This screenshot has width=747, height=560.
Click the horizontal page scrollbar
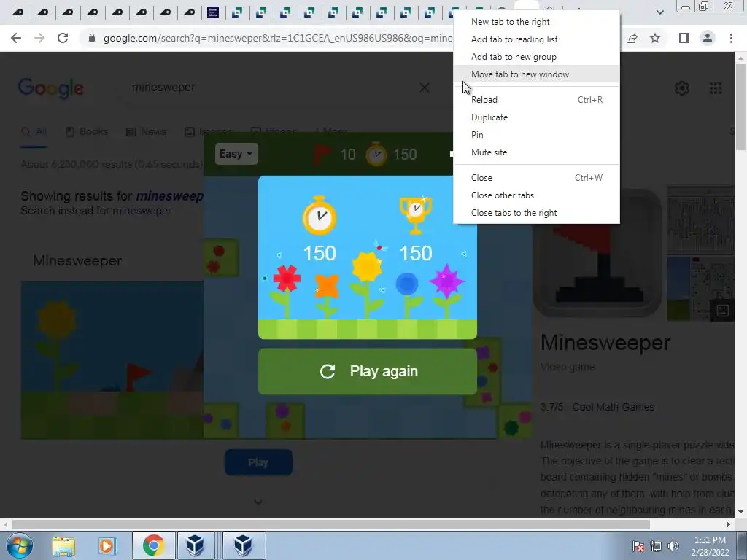(x=331, y=525)
